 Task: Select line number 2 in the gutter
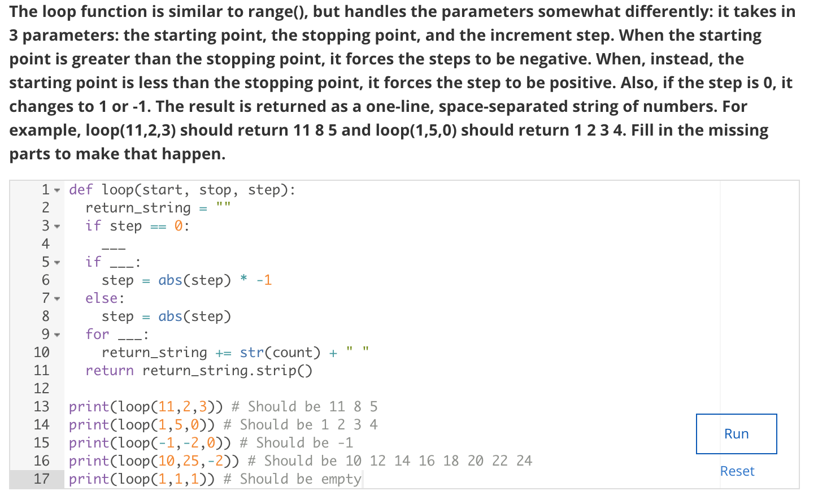pyautogui.click(x=45, y=208)
